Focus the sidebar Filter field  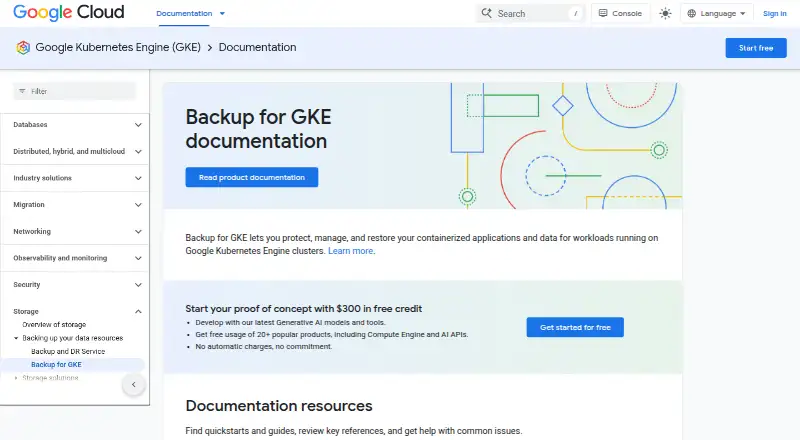74,91
